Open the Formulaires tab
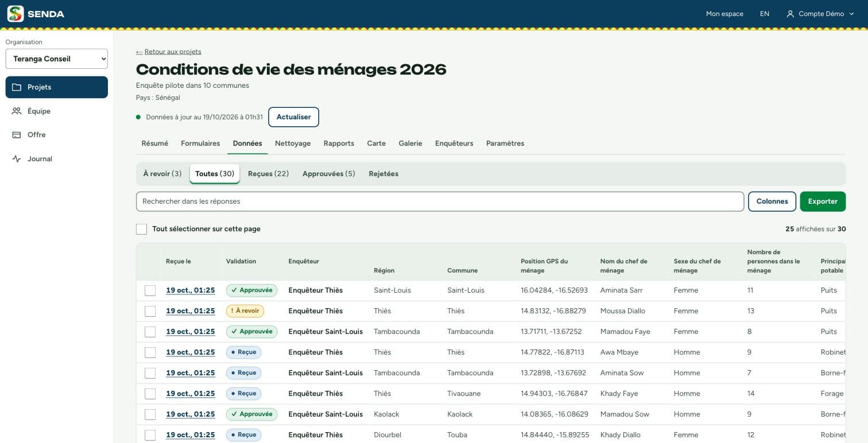The height and width of the screenshot is (443, 868). click(x=200, y=143)
